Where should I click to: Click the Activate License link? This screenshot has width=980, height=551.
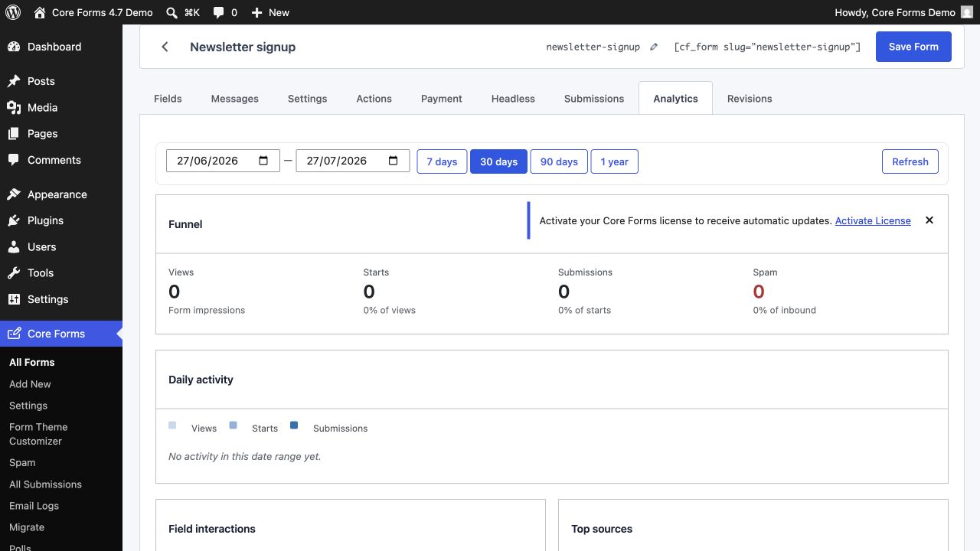[873, 220]
